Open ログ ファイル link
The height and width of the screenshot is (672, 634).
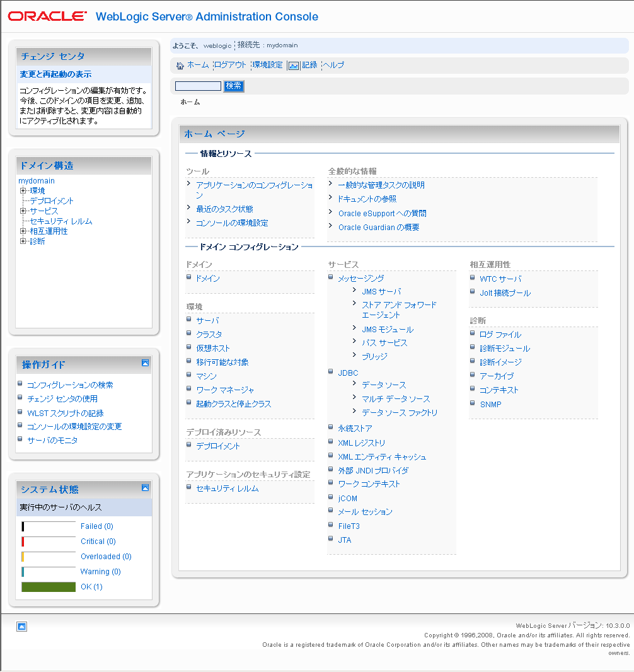[500, 335]
